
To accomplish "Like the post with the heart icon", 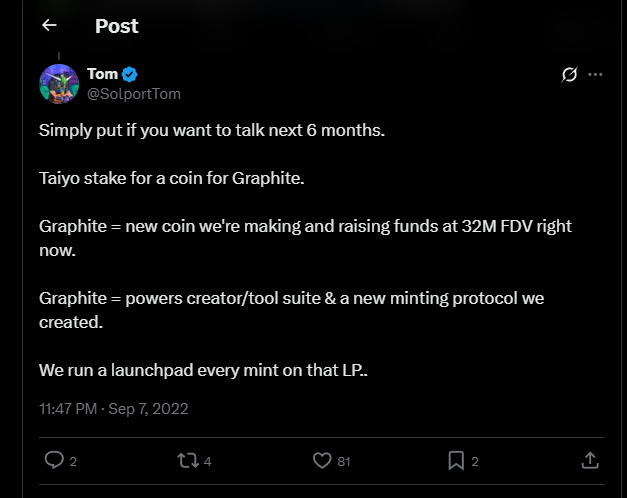I will coord(322,460).
